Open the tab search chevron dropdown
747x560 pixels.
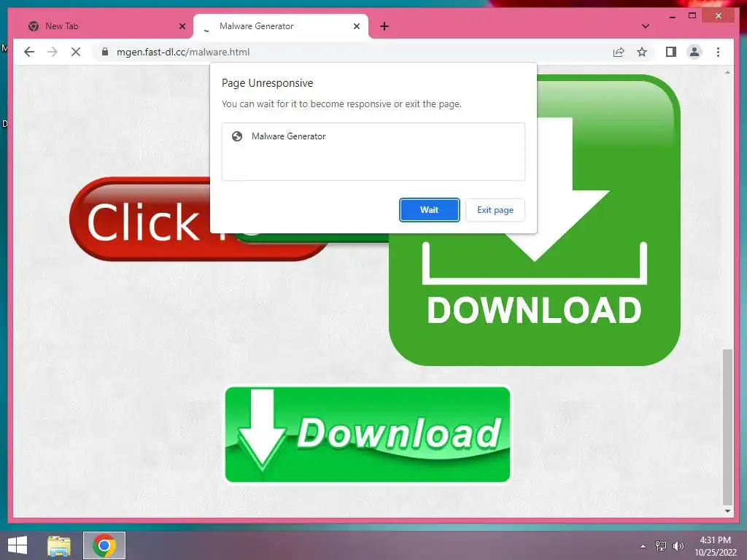(646, 26)
